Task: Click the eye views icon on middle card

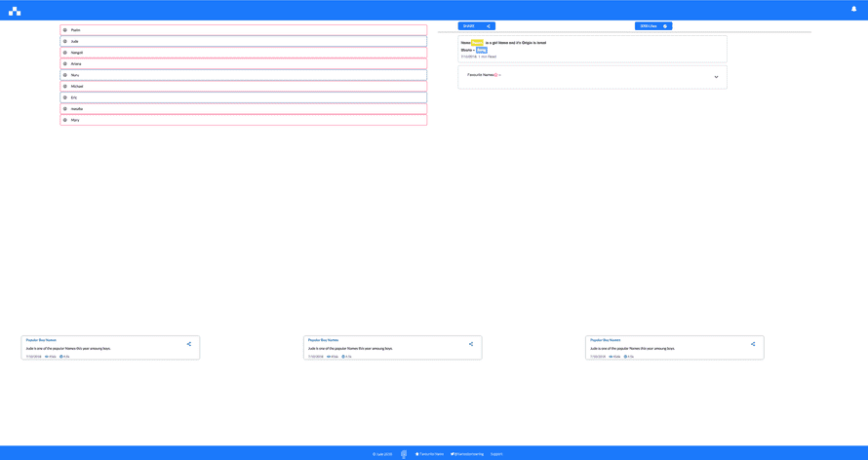Action: (x=329, y=357)
